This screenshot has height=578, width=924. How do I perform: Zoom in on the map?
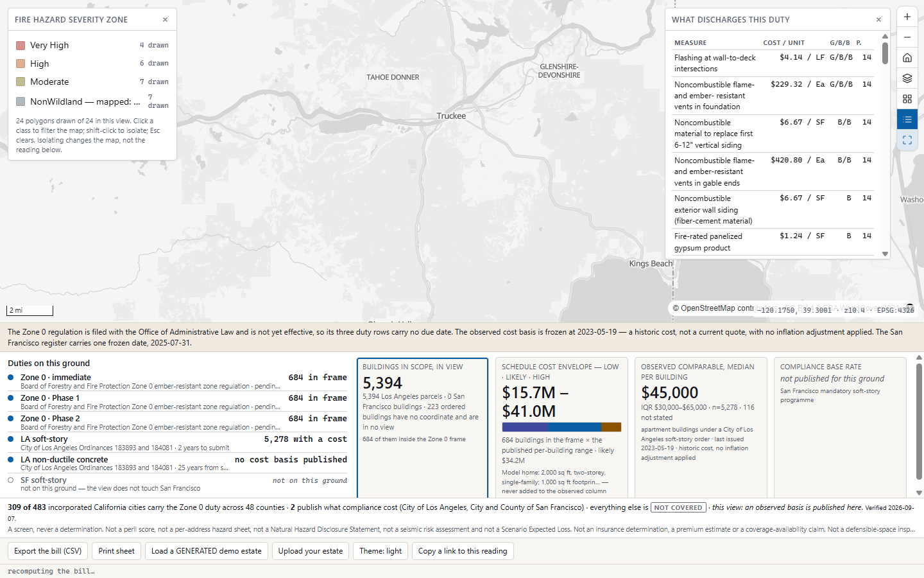[x=907, y=17]
